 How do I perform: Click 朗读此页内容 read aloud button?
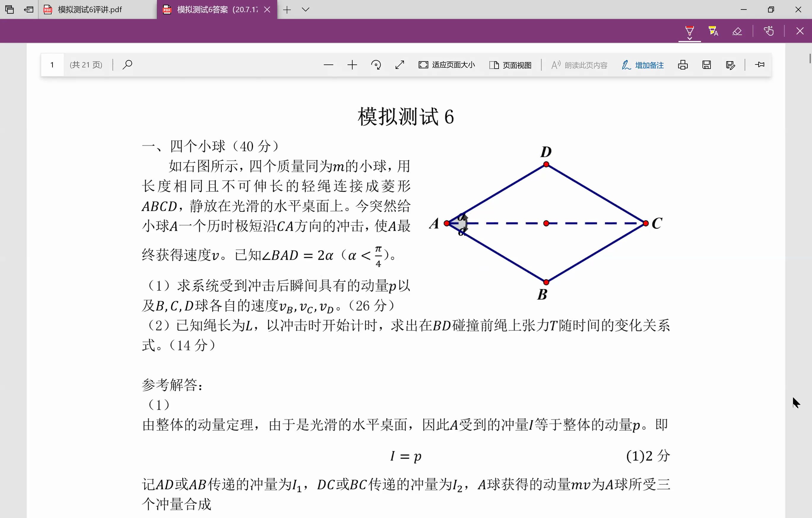tap(579, 65)
